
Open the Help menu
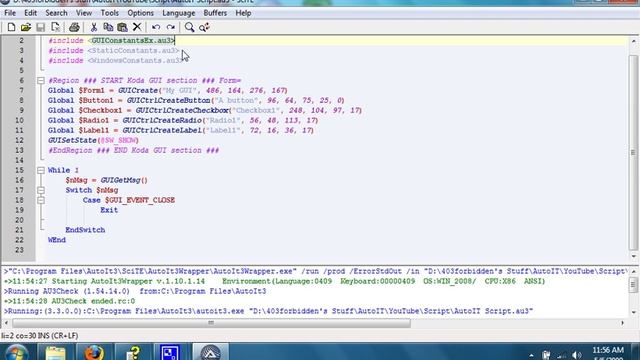point(243,13)
